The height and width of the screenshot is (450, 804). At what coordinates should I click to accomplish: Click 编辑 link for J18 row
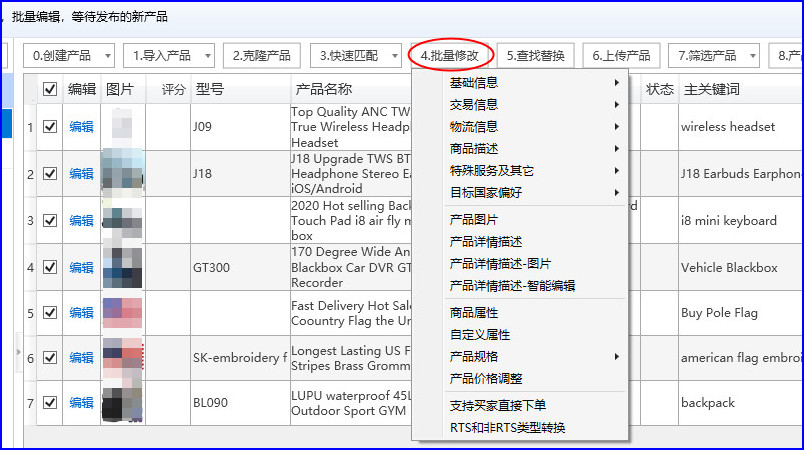82,174
